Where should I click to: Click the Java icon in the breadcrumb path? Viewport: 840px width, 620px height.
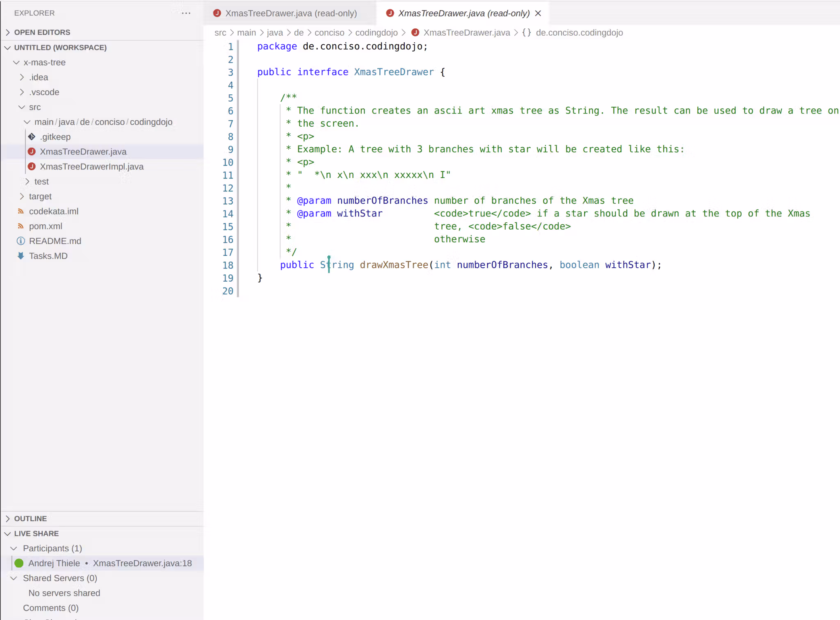(x=415, y=32)
